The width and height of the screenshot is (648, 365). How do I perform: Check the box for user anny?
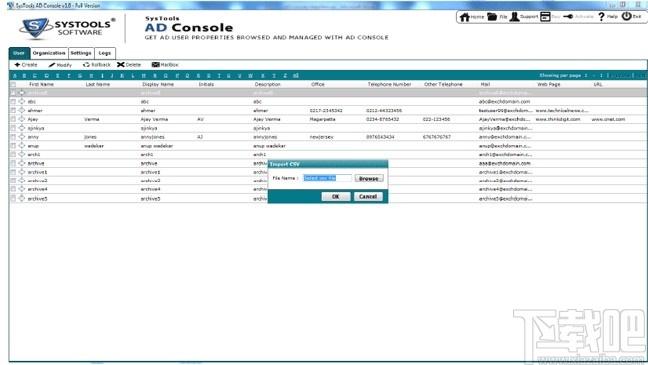pyautogui.click(x=13, y=137)
